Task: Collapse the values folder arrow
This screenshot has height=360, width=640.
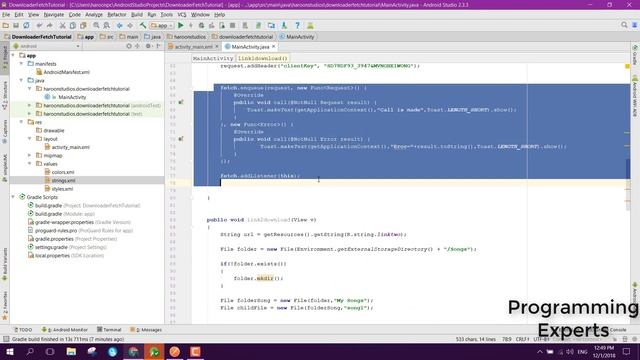Action: (x=29, y=164)
